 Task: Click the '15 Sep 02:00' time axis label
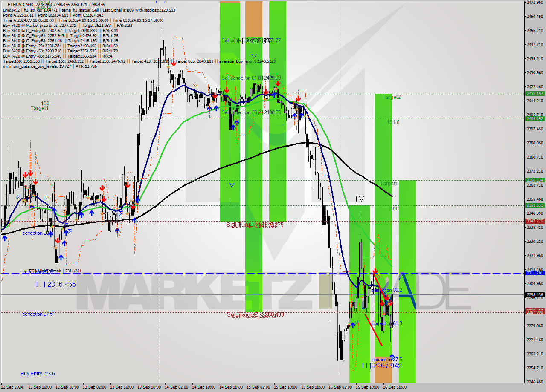coord(258,388)
